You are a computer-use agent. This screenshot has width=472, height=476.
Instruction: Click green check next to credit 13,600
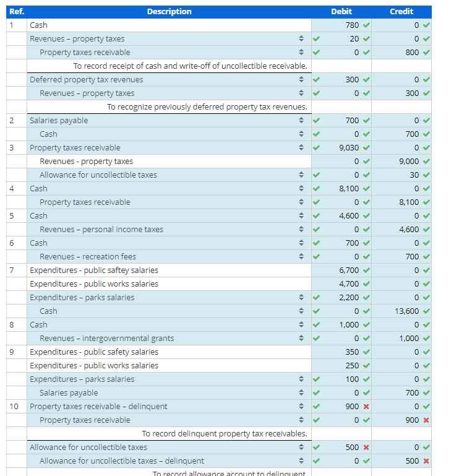[x=426, y=311]
